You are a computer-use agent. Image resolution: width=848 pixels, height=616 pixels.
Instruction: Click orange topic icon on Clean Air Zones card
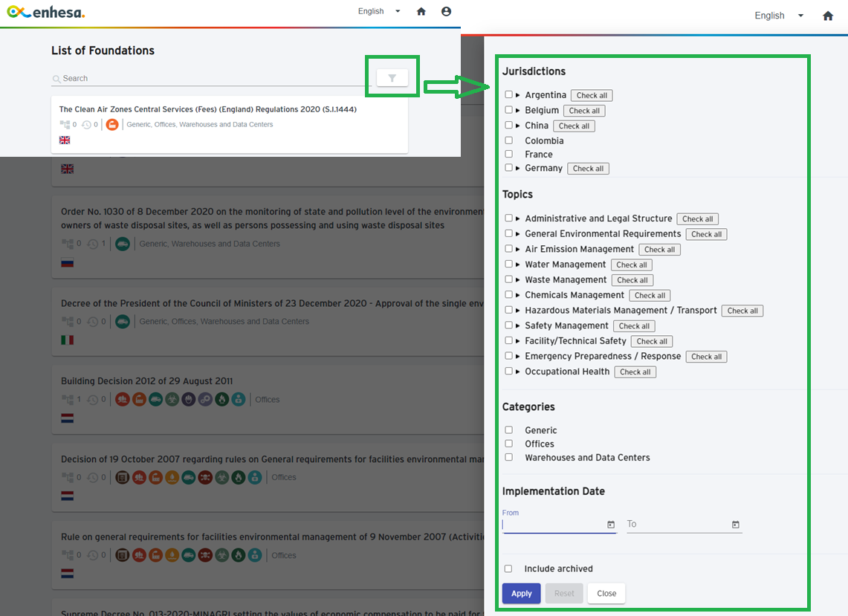click(x=112, y=125)
